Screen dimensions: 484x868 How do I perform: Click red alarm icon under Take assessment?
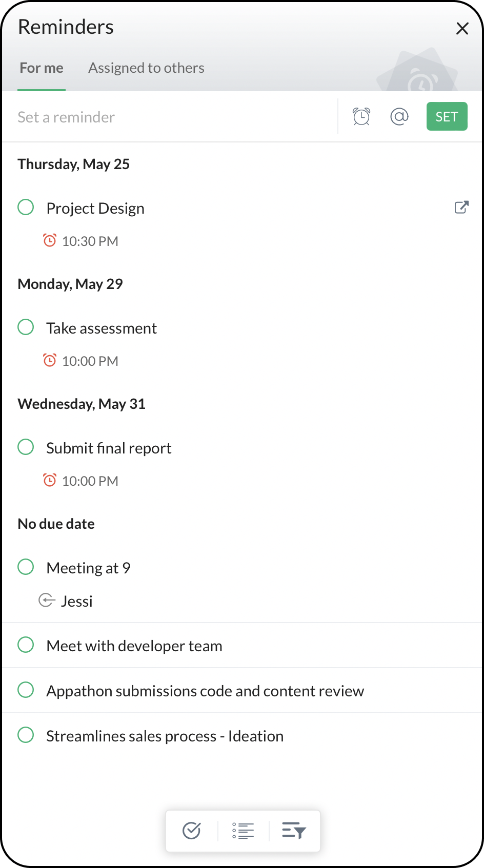(x=50, y=361)
